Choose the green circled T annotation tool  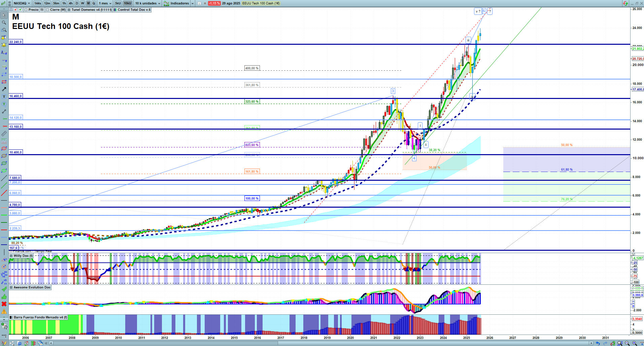pos(4,104)
